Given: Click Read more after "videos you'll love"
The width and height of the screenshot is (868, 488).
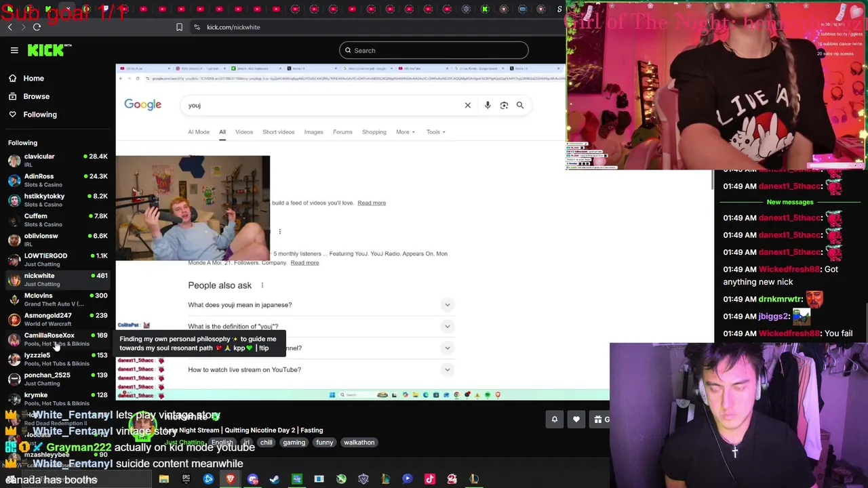Looking at the screenshot, I should coord(372,203).
